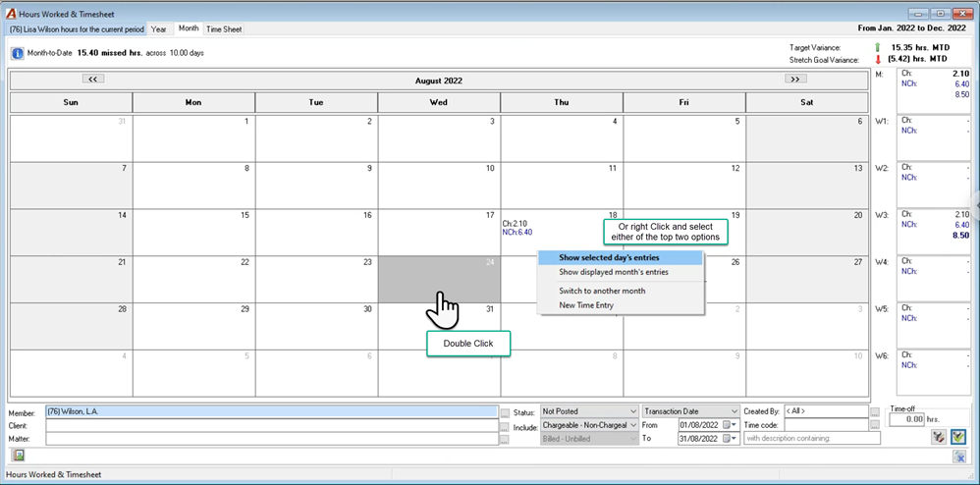This screenshot has width=980, height=485.
Task: Switch to the Time Sheet tab
Action: 224,29
